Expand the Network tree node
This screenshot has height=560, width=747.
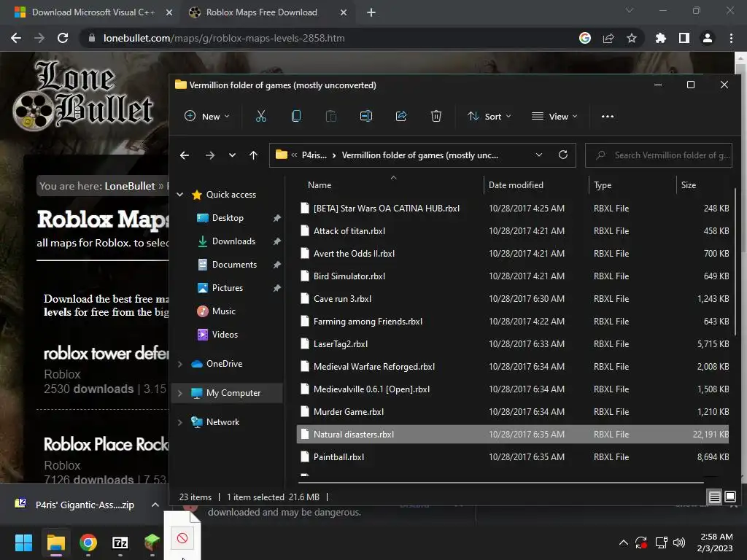point(180,422)
